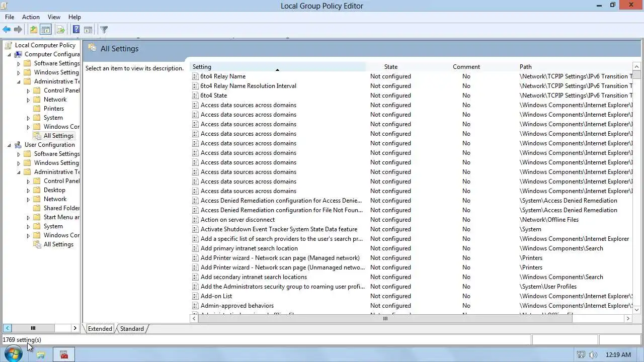644x362 pixels.
Task: Go back with the blue Back arrow
Action: pyautogui.click(x=7, y=30)
